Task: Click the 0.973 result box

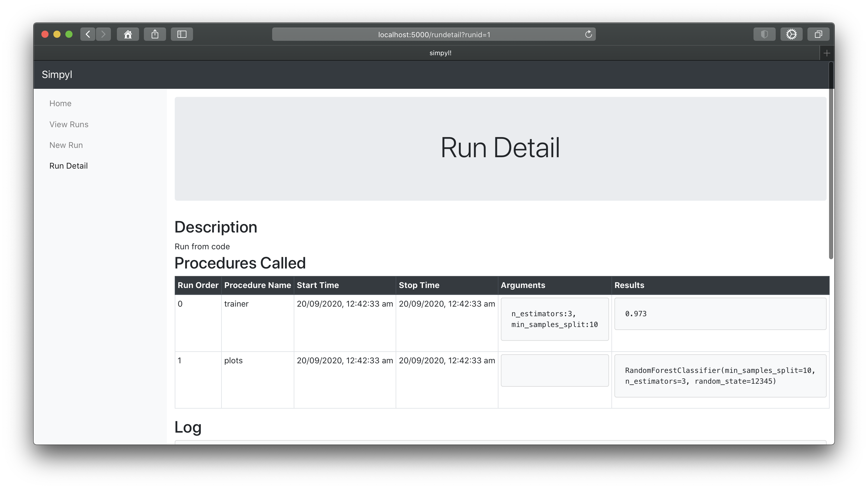Action: (x=720, y=313)
